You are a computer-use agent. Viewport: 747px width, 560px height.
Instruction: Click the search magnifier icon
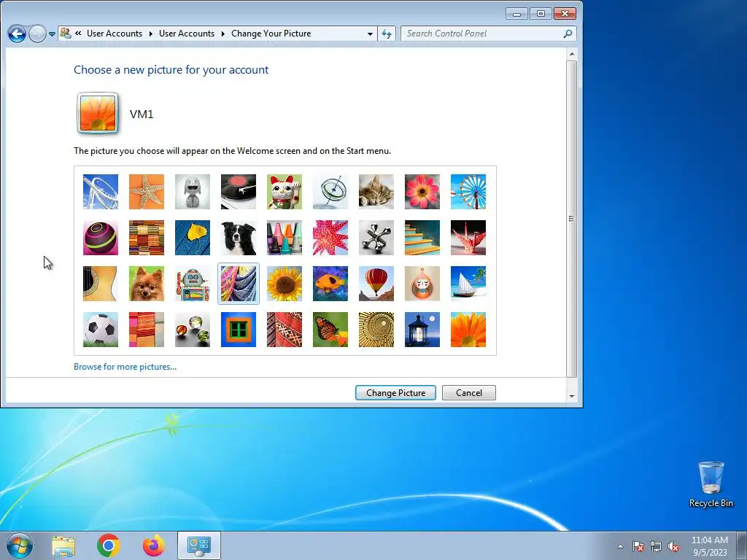pos(568,34)
